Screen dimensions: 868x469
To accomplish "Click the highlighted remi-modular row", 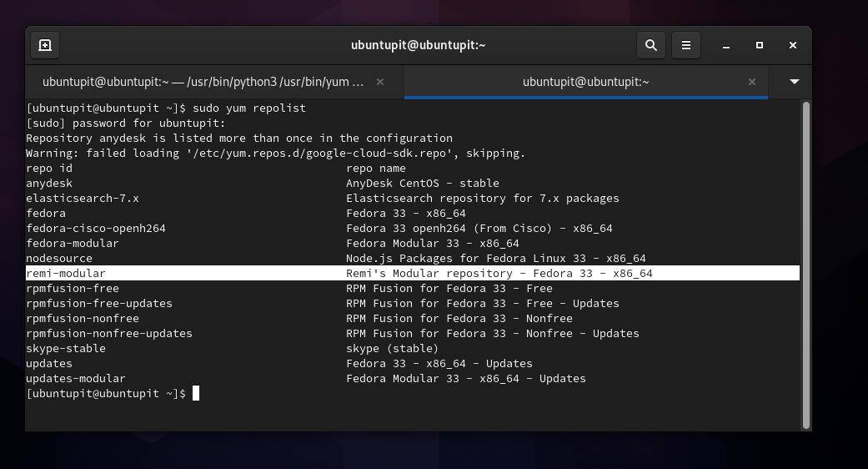I will (412, 273).
